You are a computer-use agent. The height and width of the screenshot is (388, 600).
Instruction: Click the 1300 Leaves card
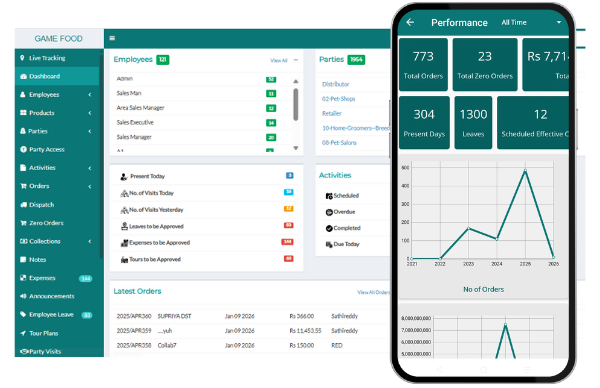click(x=473, y=122)
